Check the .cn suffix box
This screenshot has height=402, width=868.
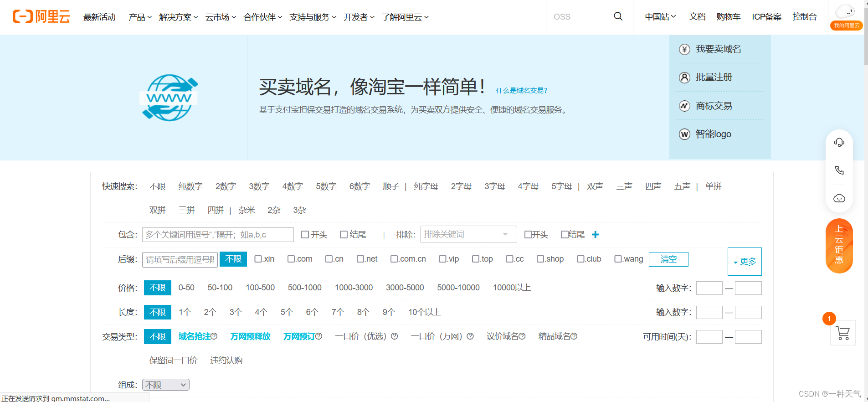coord(329,259)
